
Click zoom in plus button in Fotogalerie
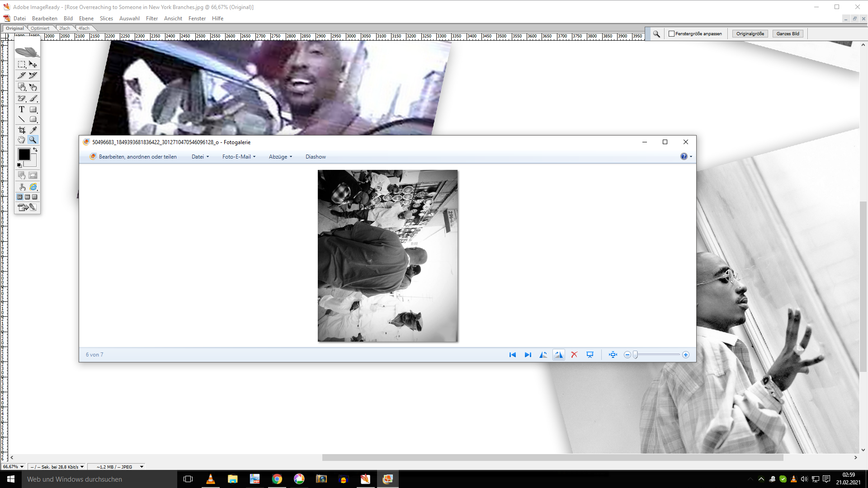tap(686, 355)
